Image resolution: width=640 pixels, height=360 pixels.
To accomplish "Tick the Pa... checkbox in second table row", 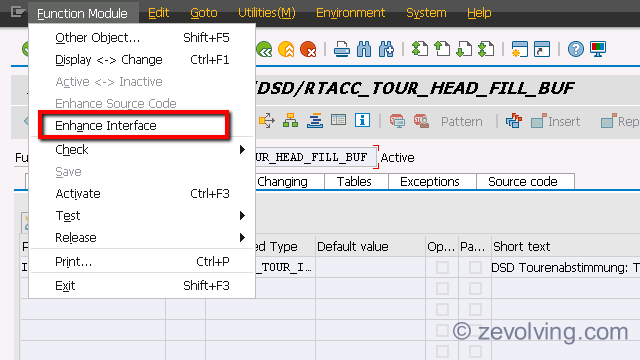I will pos(475,288).
